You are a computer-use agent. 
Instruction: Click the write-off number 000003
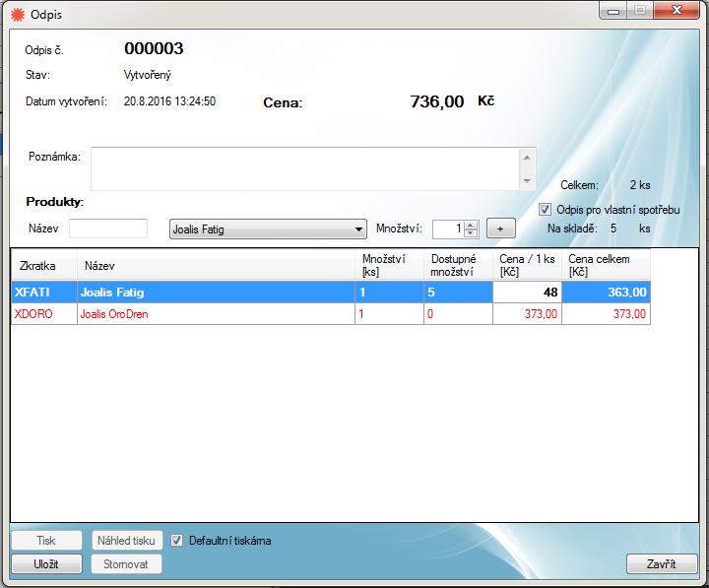coord(154,48)
